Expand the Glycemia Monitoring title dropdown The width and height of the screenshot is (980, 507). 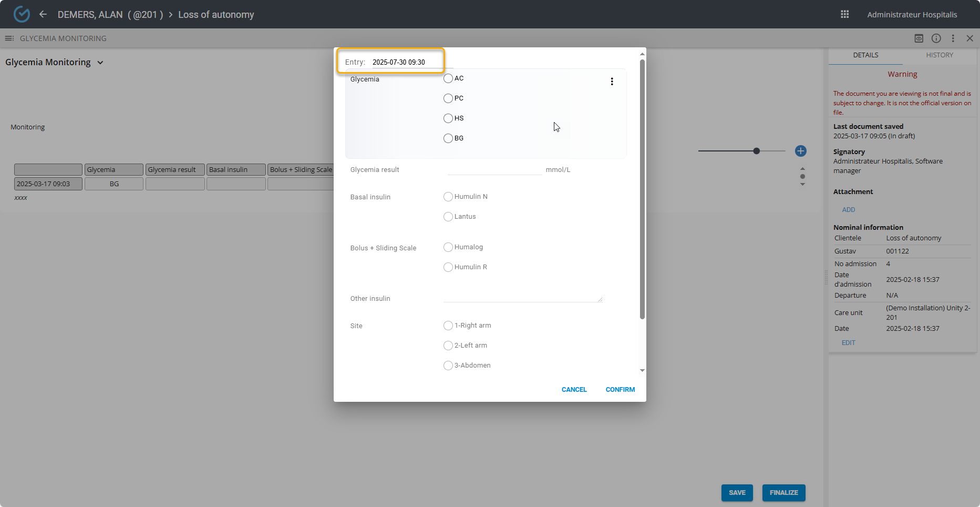pos(100,63)
